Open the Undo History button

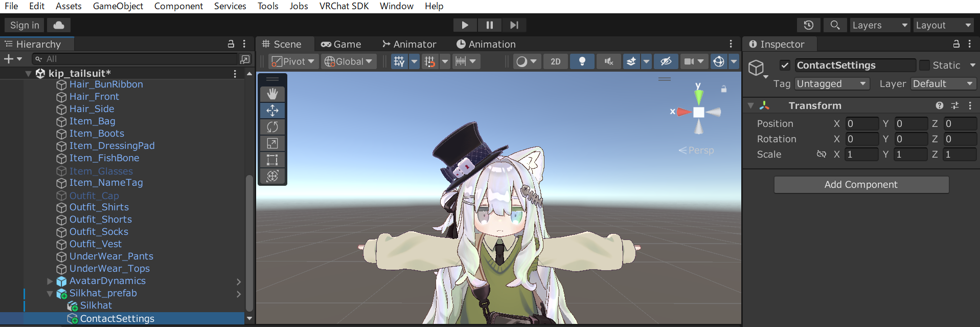(809, 25)
